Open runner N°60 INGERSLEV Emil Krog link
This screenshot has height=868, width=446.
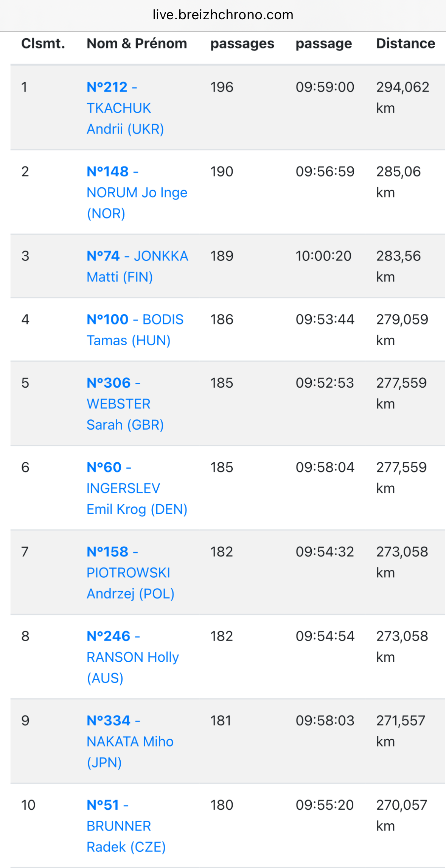(123, 488)
